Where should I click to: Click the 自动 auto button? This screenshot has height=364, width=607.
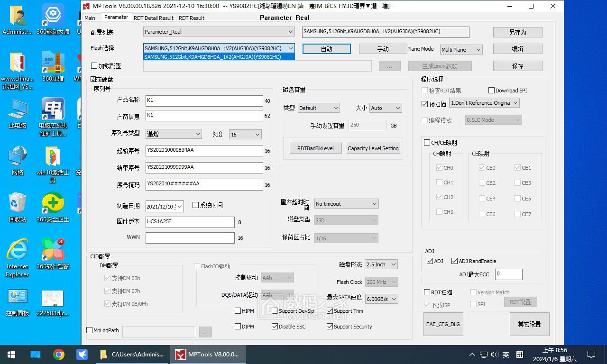click(326, 48)
